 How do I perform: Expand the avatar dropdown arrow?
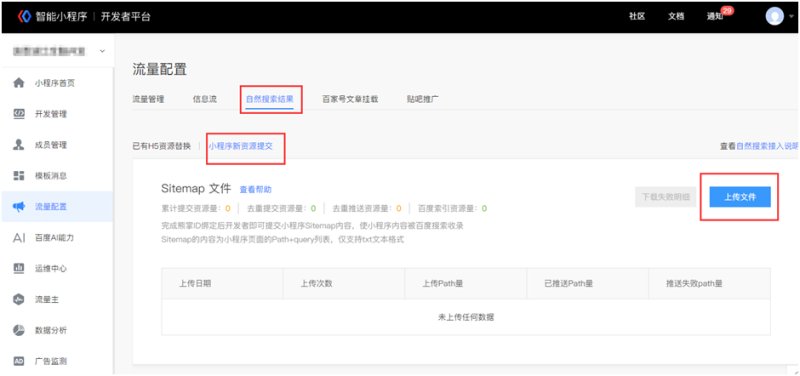click(791, 17)
